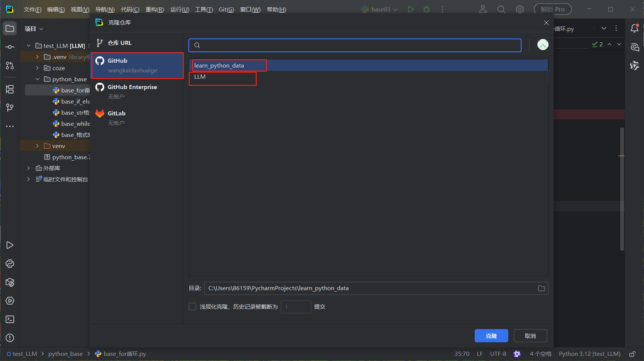Open the right sidebar AI star icon
Image resolution: width=644 pixels, height=361 pixels.
(635, 66)
